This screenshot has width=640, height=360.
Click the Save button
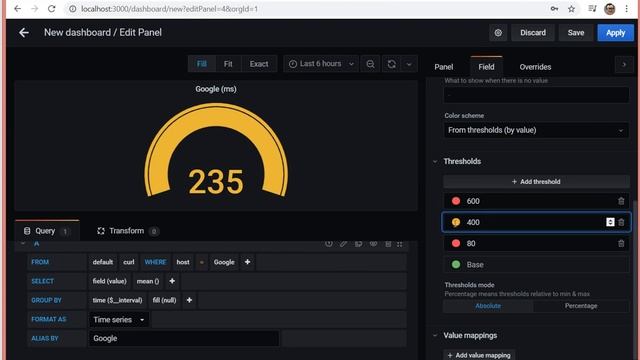pos(576,33)
